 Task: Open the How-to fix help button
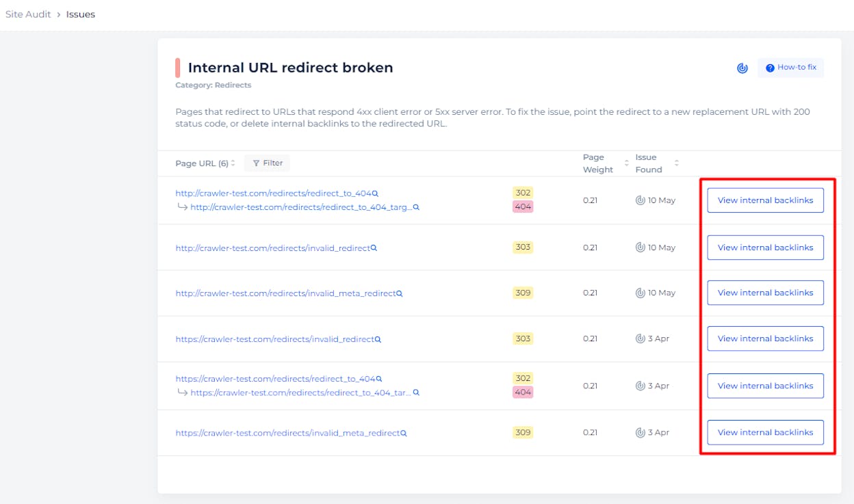pyautogui.click(x=791, y=68)
